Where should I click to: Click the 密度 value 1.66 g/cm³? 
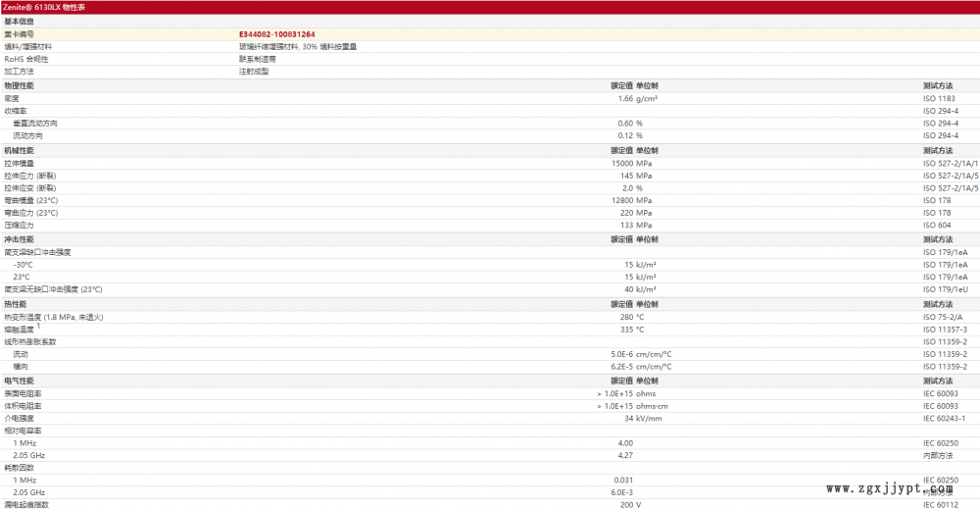point(637,99)
